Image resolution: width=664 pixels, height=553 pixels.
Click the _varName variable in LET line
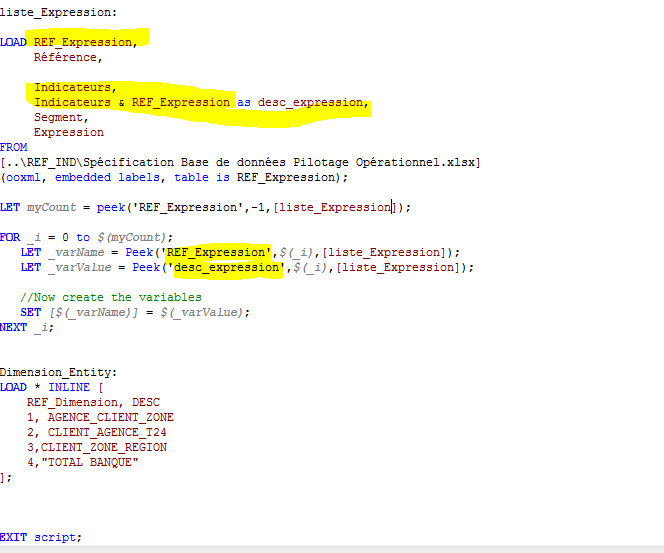[76, 253]
